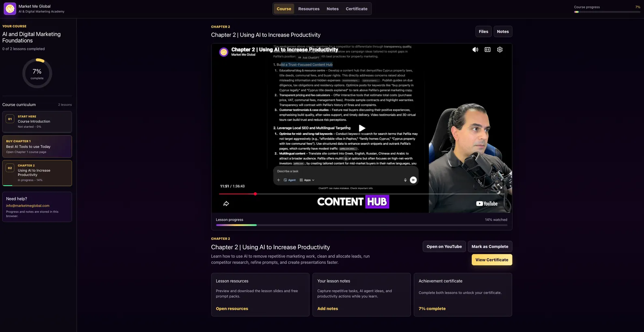Click the 01 lesson number badge

(x=10, y=119)
